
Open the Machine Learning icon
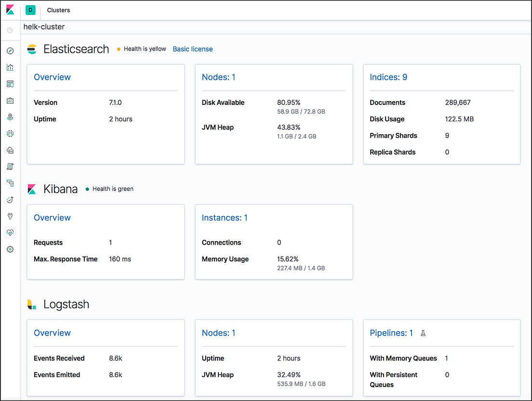(x=10, y=133)
